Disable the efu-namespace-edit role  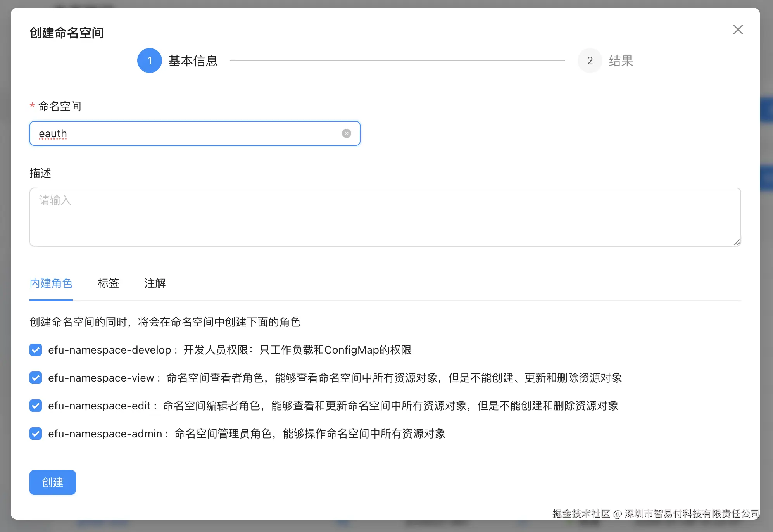pos(35,406)
